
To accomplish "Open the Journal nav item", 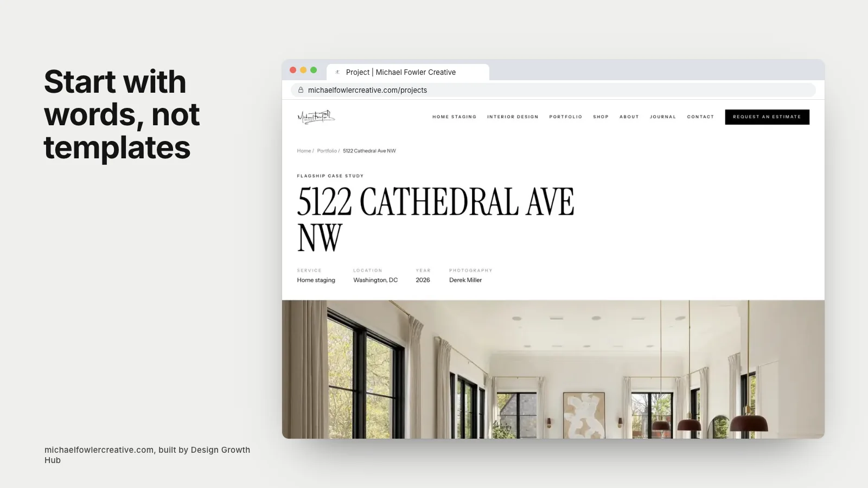I will (663, 117).
